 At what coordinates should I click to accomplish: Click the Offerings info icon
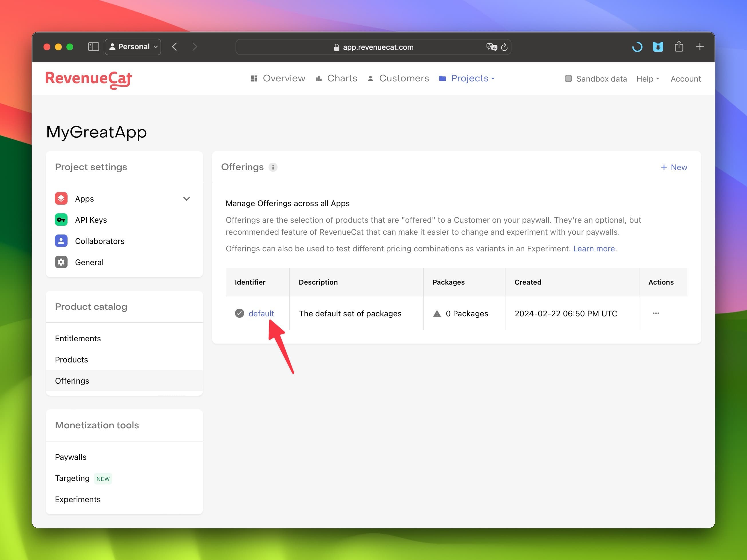point(273,167)
